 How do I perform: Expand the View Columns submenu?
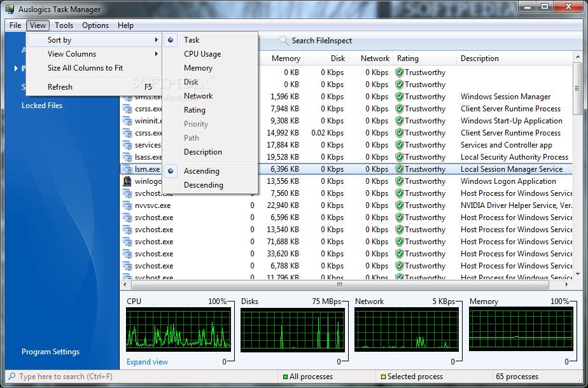point(94,54)
